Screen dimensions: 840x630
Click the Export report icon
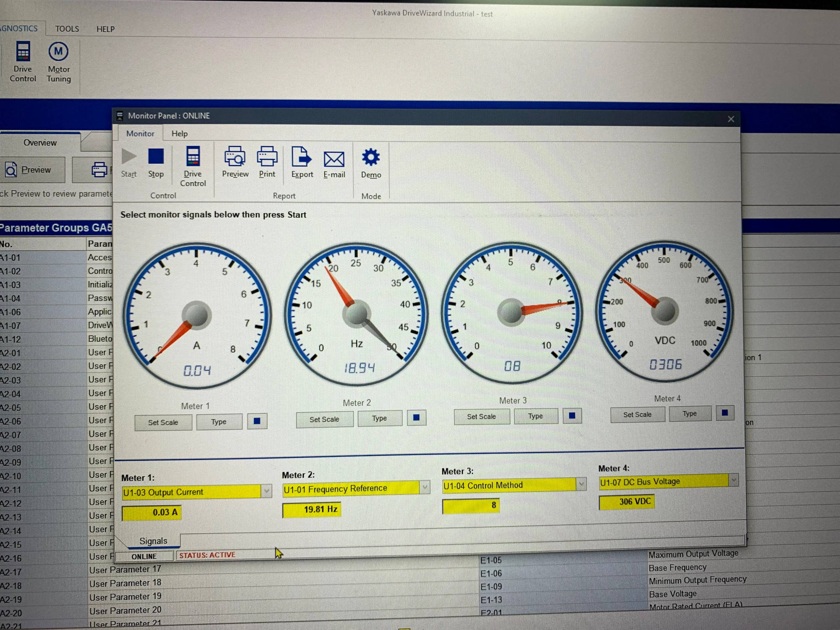pyautogui.click(x=302, y=157)
